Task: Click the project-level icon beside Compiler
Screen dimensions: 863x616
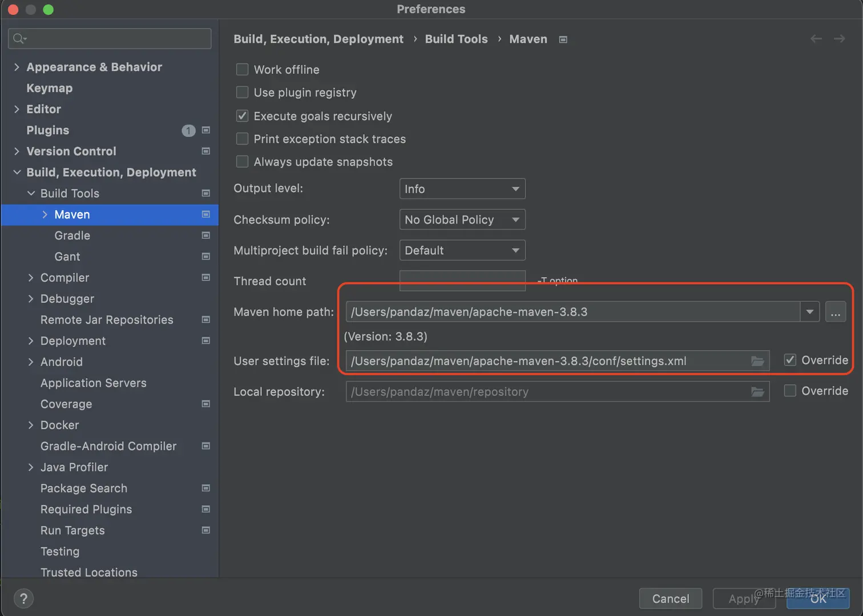Action: tap(206, 278)
